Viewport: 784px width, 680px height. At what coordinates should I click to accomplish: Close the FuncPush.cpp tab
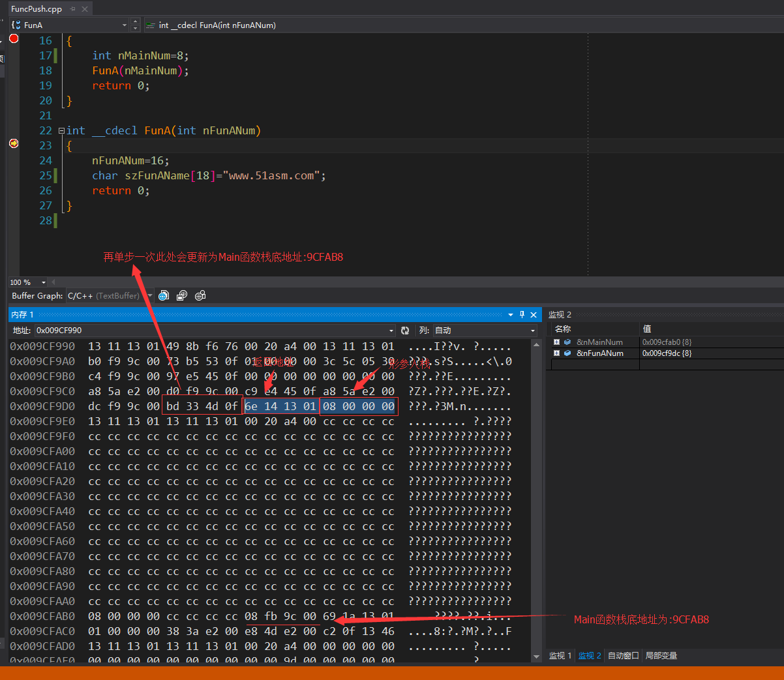[84, 9]
